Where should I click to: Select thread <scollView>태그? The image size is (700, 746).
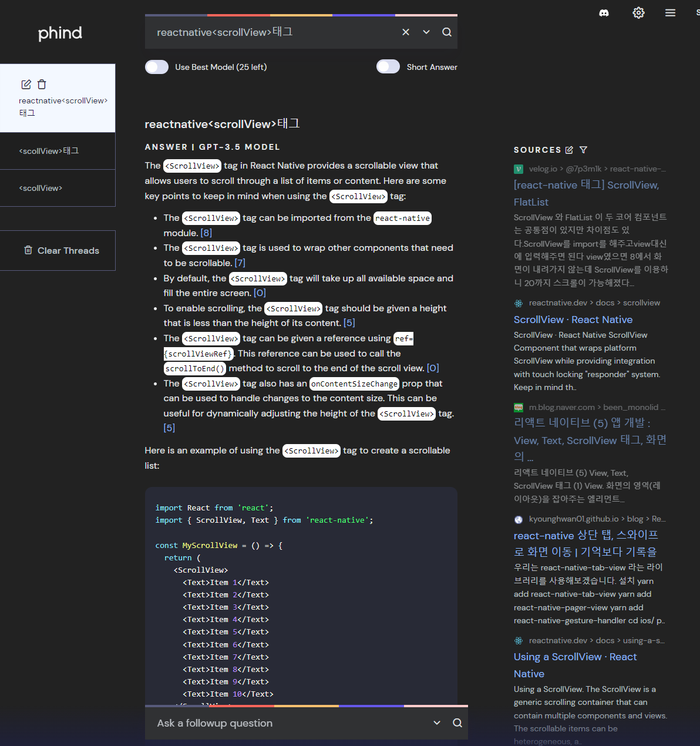[x=58, y=151]
